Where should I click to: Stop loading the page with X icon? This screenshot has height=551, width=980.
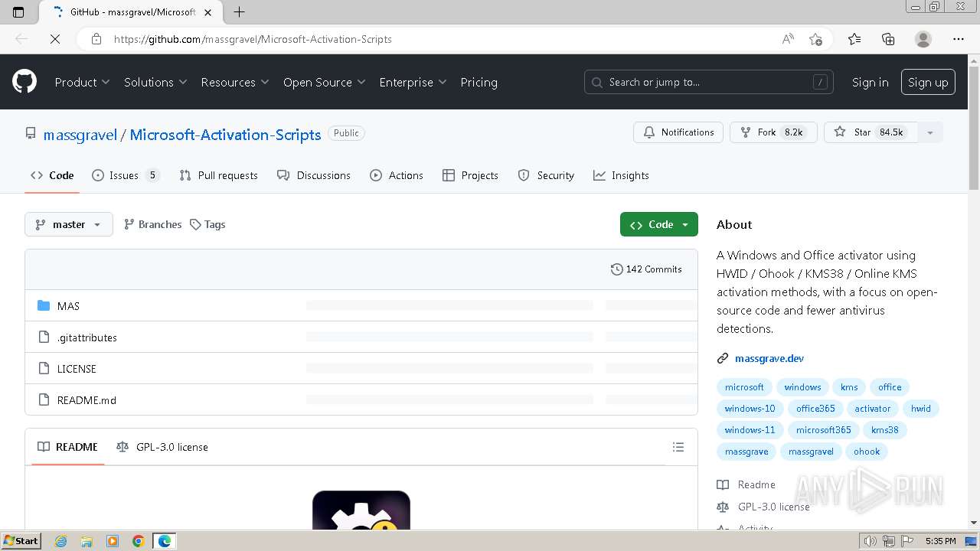(x=55, y=39)
